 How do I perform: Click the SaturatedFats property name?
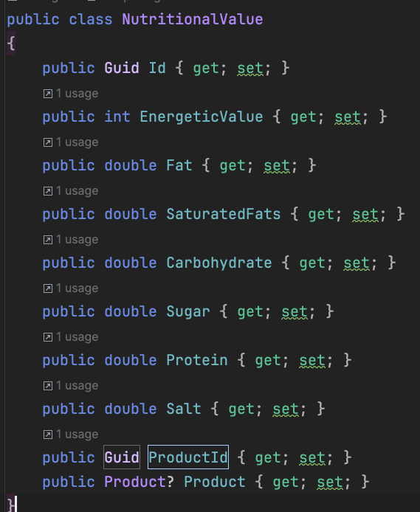pos(224,215)
